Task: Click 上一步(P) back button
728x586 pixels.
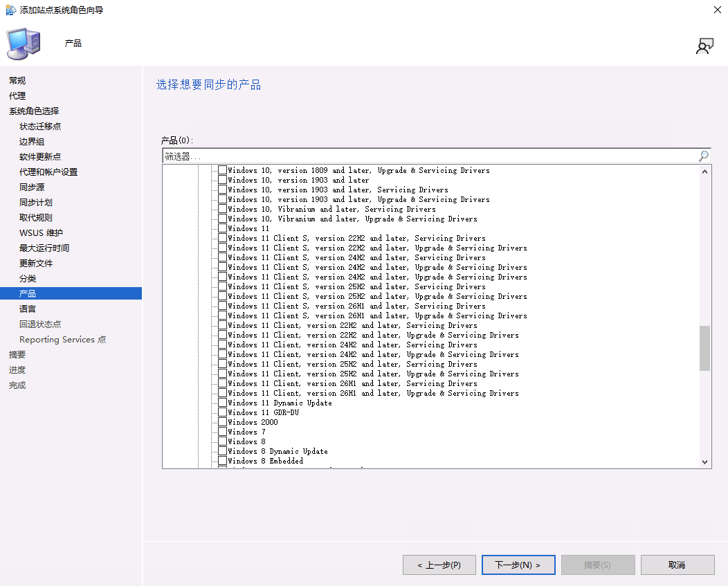Action: pyautogui.click(x=439, y=565)
